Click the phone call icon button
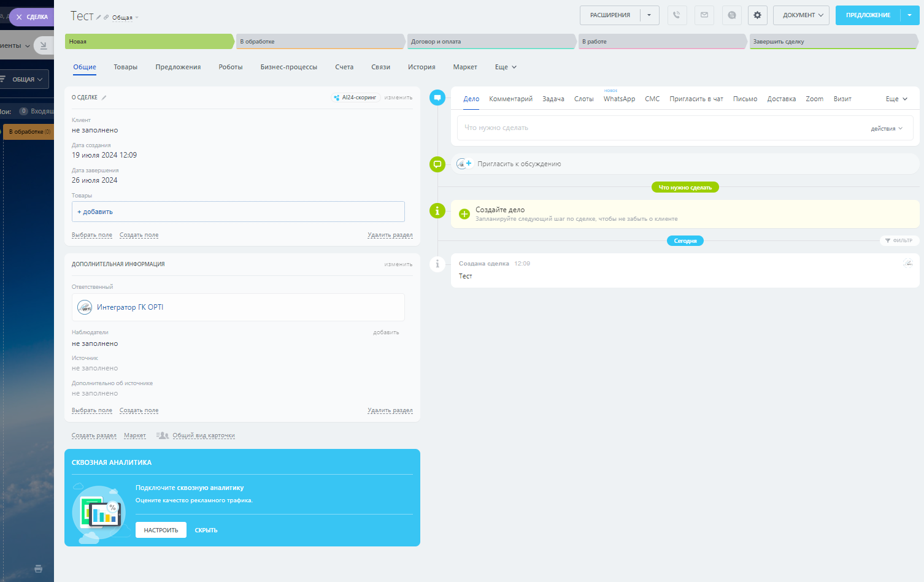 677,15
